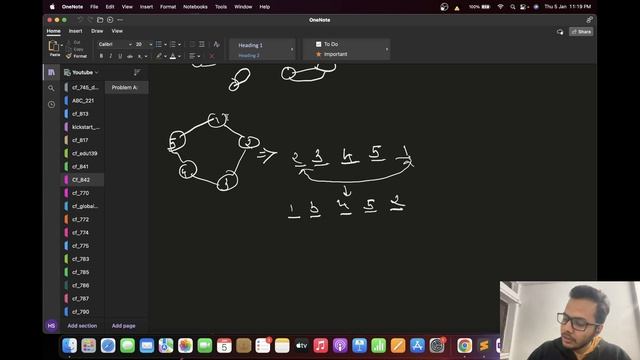Open the numbered list dropdown arrow
Image resolution: width=640 pixels, height=360 pixels.
coord(179,44)
